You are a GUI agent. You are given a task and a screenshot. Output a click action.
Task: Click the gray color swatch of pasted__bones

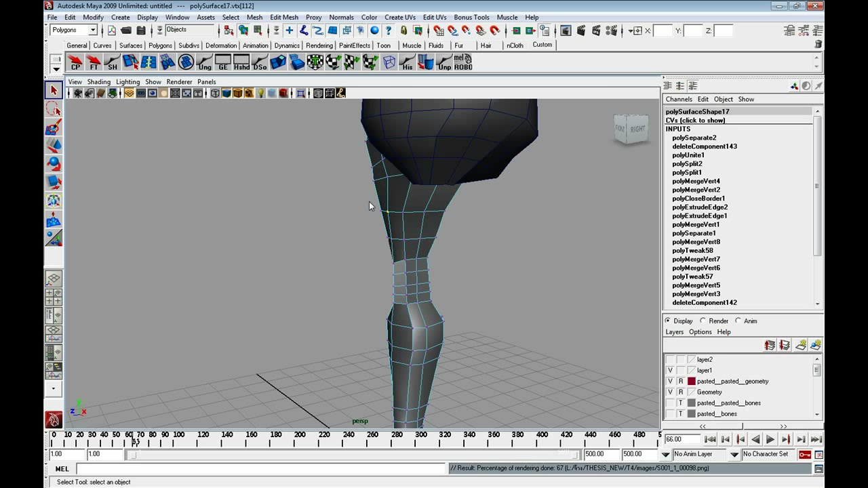(x=692, y=414)
